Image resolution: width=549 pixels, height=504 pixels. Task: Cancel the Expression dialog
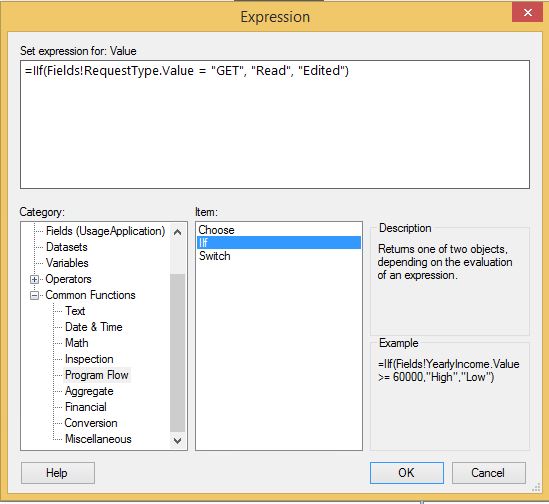488,473
